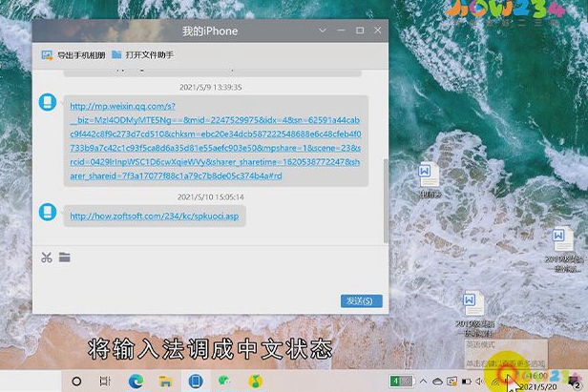Click the tray icon right of the cloud
Viewport: 588px width, 392px height.
pyautogui.click(x=451, y=382)
